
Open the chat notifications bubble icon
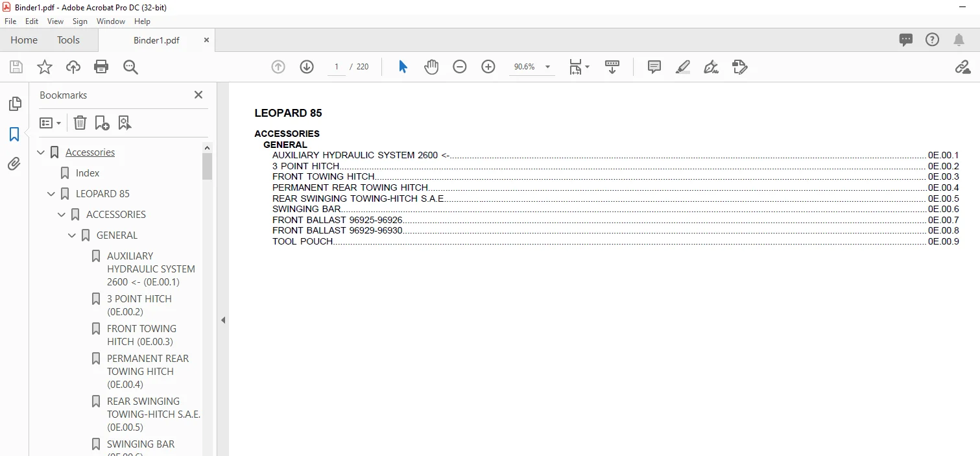[906, 40]
